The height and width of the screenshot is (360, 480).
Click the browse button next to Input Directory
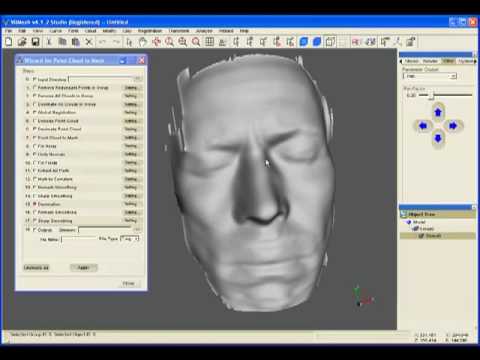[x=137, y=79]
